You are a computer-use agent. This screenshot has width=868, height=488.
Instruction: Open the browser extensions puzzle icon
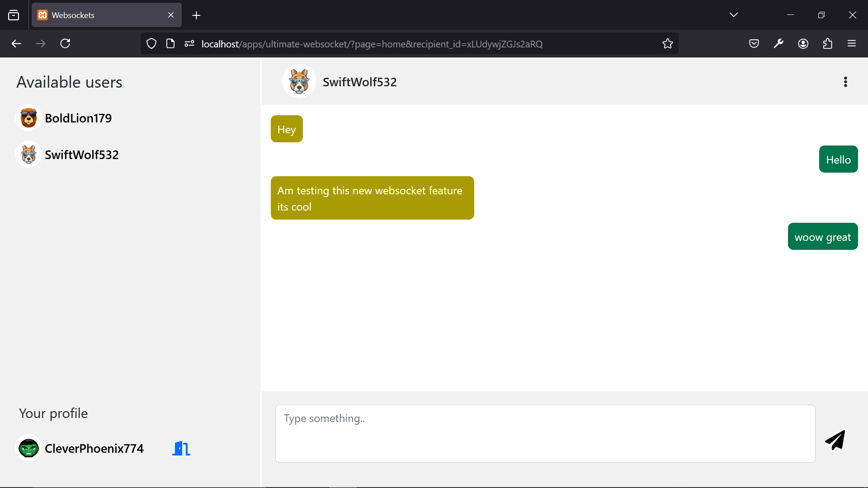pos(828,43)
